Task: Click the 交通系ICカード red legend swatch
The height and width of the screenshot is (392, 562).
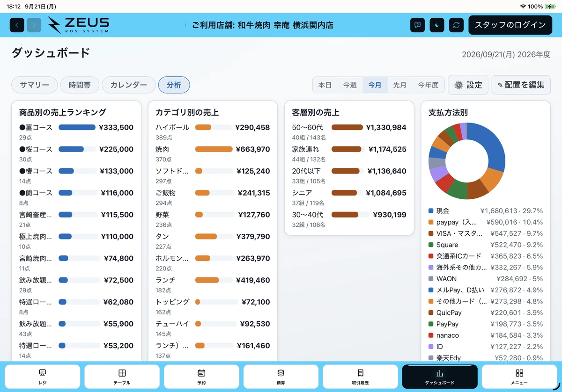Action: click(x=431, y=256)
